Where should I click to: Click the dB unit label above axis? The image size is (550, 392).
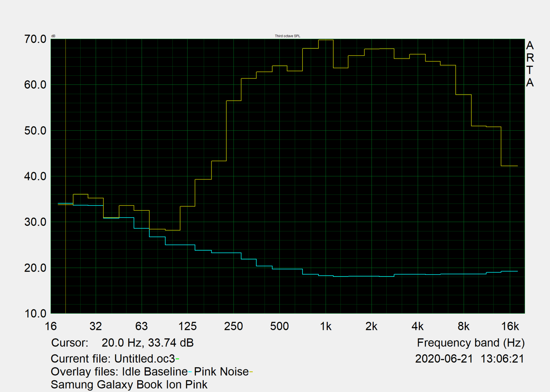(53, 36)
